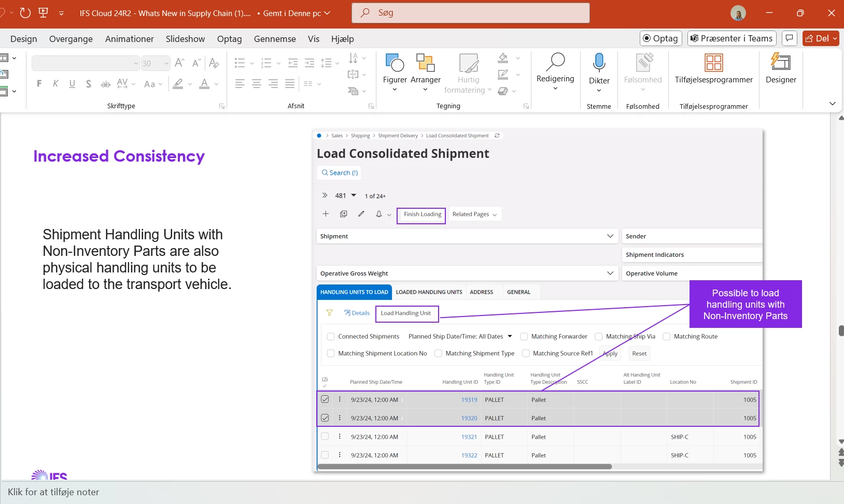Open the Change Case (Aa) menu
The image size is (844, 504).
click(153, 83)
